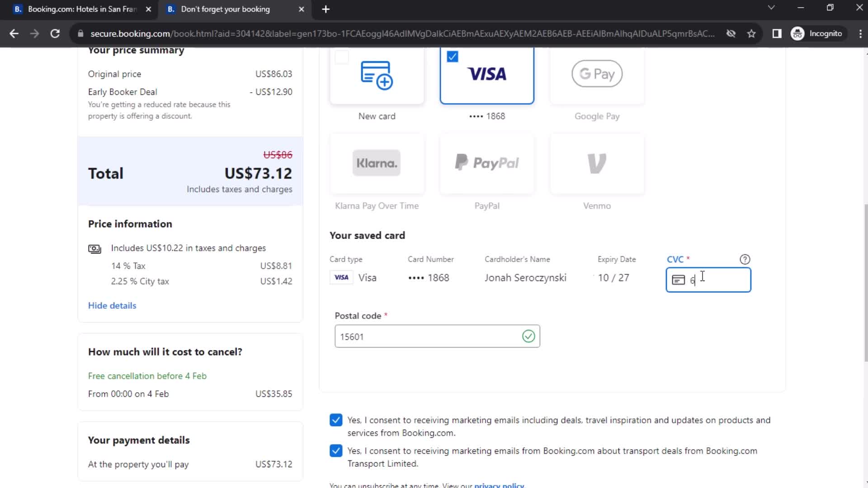Choose the PayPal payment logo
The height and width of the screenshot is (488, 868).
click(x=487, y=163)
